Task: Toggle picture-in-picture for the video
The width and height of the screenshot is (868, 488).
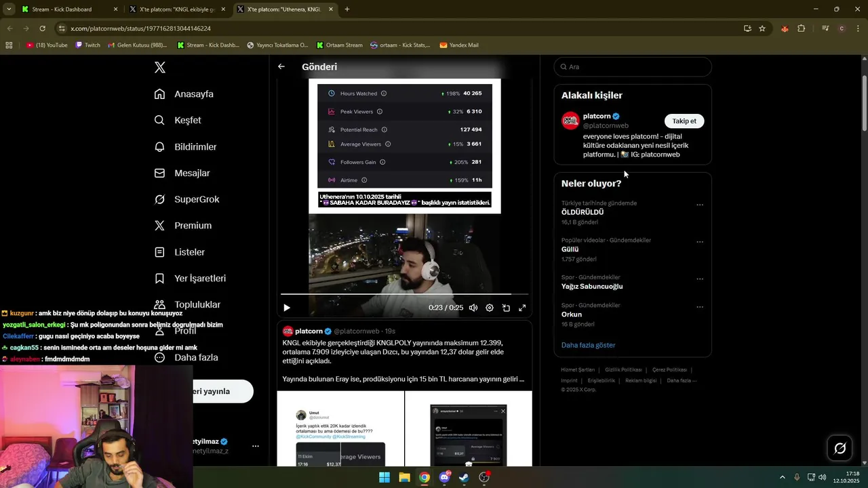Action: pos(506,308)
